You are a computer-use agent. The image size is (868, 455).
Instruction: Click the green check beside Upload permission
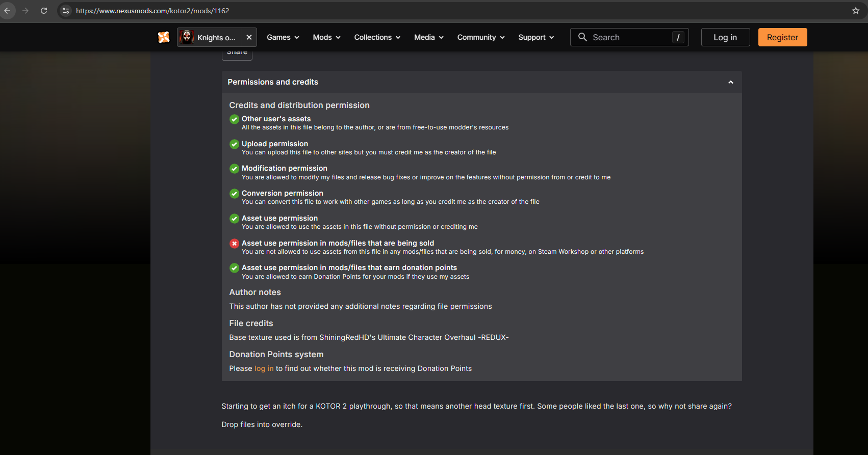(234, 144)
